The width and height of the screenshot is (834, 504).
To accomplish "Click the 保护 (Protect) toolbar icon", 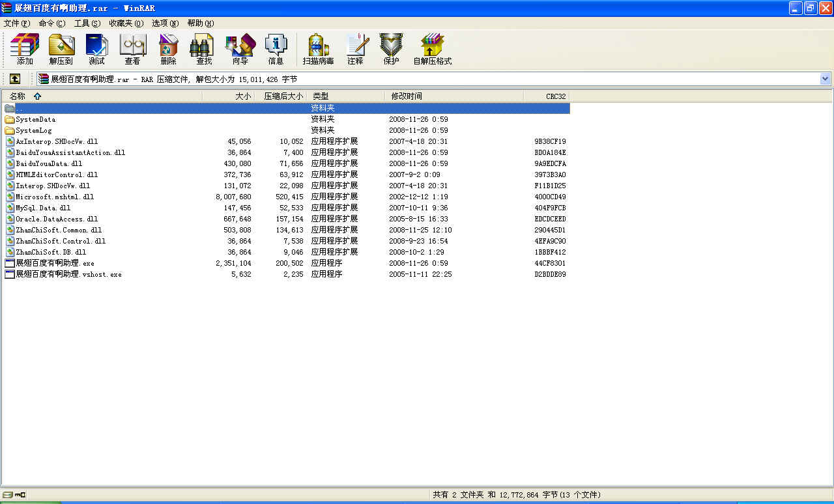I will [x=392, y=49].
